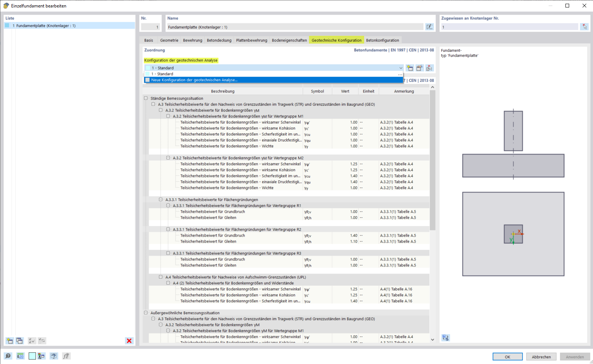Click 'A.4(1) Tabelle A.16' note for Kohäsion row

click(396, 295)
